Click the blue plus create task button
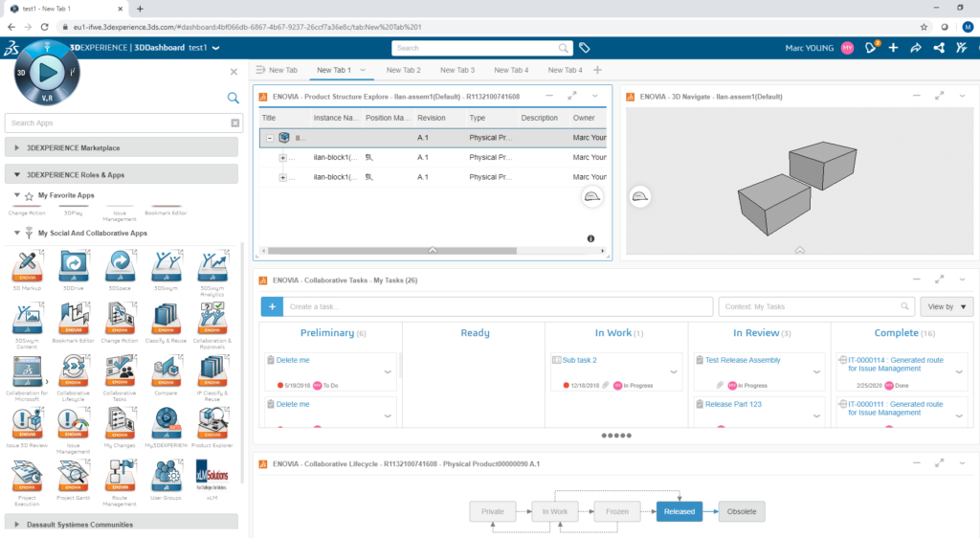 [x=272, y=306]
